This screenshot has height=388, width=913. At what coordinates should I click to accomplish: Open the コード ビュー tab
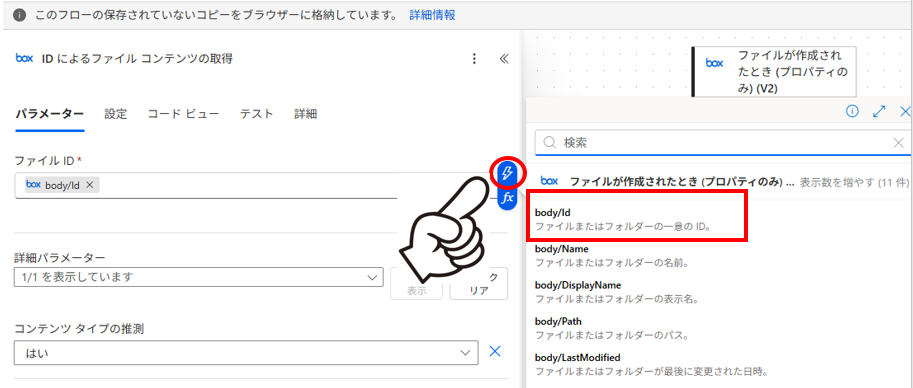183,114
